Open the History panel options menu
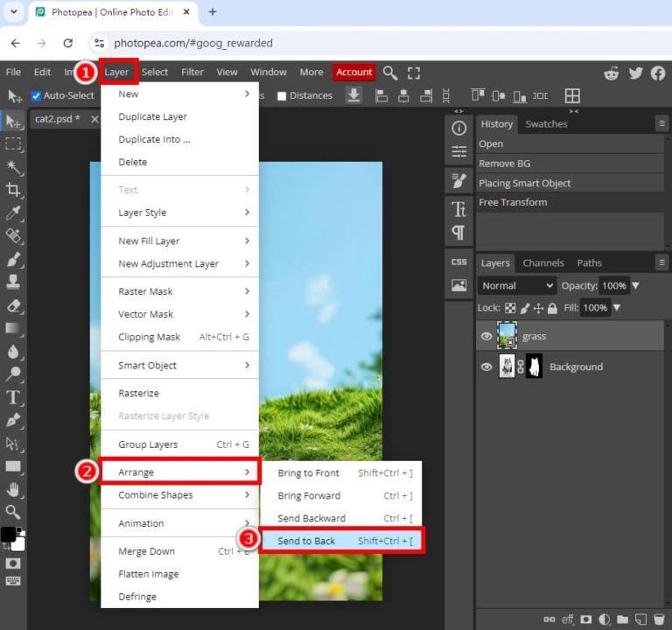672x630 pixels. [x=661, y=124]
